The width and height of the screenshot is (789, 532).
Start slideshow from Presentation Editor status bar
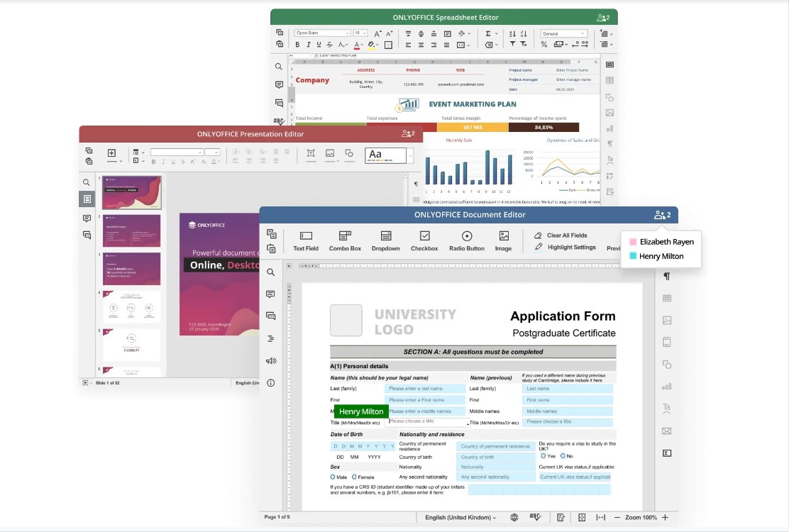click(86, 382)
